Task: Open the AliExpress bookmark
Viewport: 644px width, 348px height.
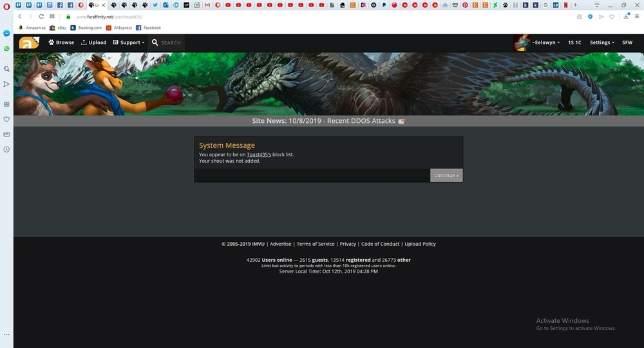Action: click(x=119, y=28)
